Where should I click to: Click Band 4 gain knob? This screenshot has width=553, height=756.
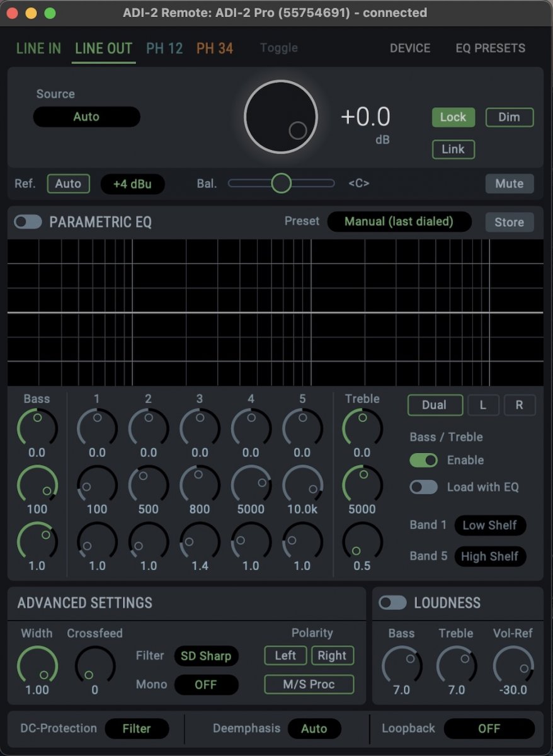(251, 428)
